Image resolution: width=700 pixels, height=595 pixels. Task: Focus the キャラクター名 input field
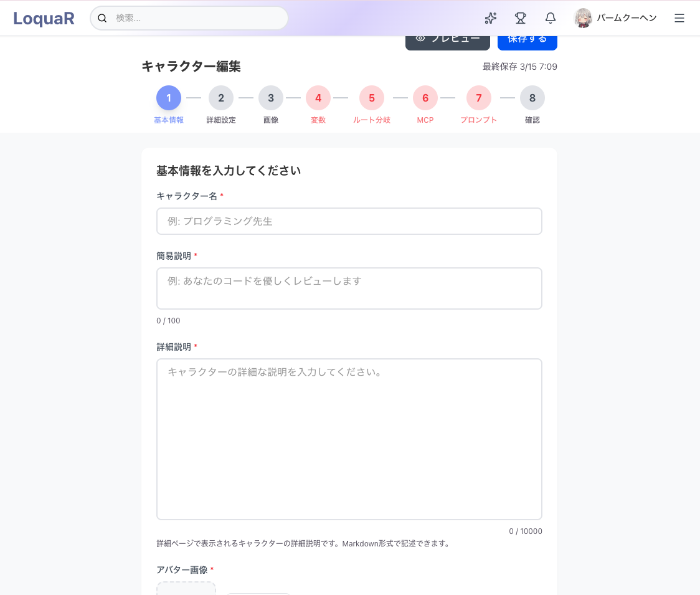(349, 221)
